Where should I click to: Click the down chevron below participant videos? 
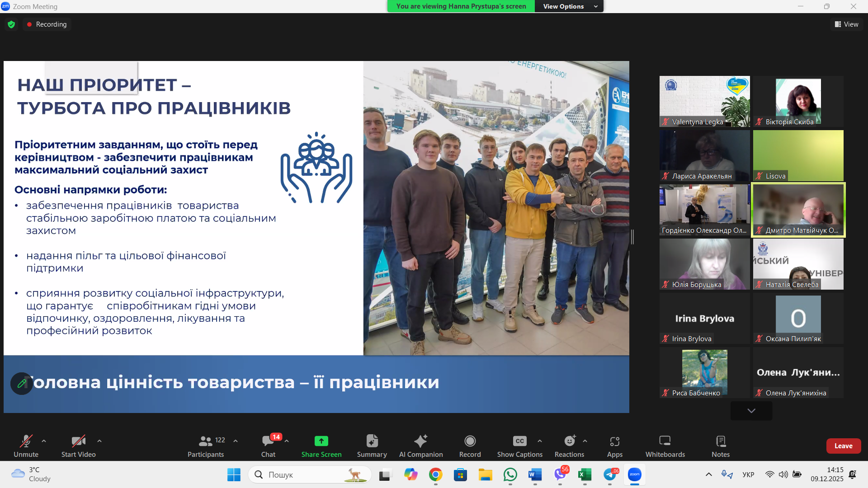point(751,411)
